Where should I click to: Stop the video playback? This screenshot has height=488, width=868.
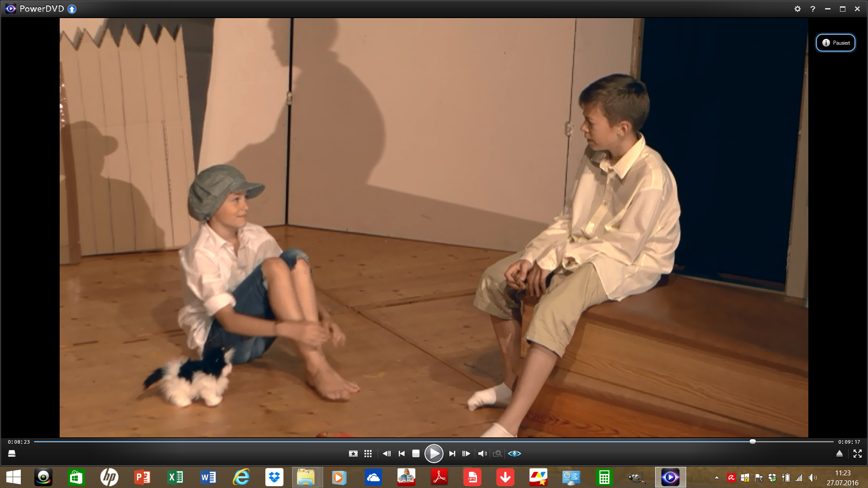click(x=416, y=454)
